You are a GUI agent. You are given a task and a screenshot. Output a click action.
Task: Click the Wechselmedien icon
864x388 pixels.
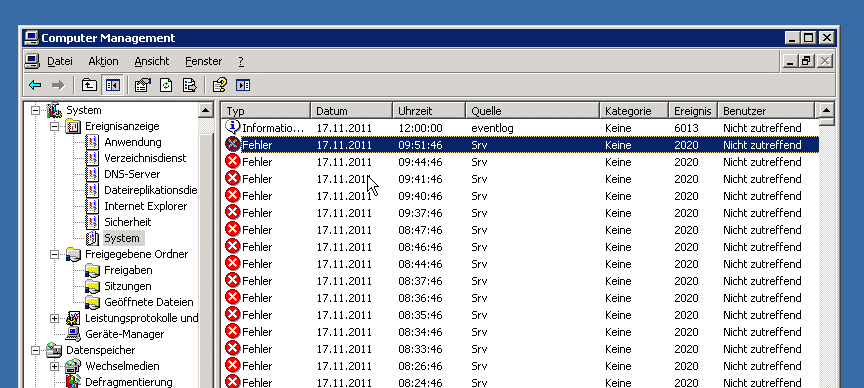(x=73, y=366)
